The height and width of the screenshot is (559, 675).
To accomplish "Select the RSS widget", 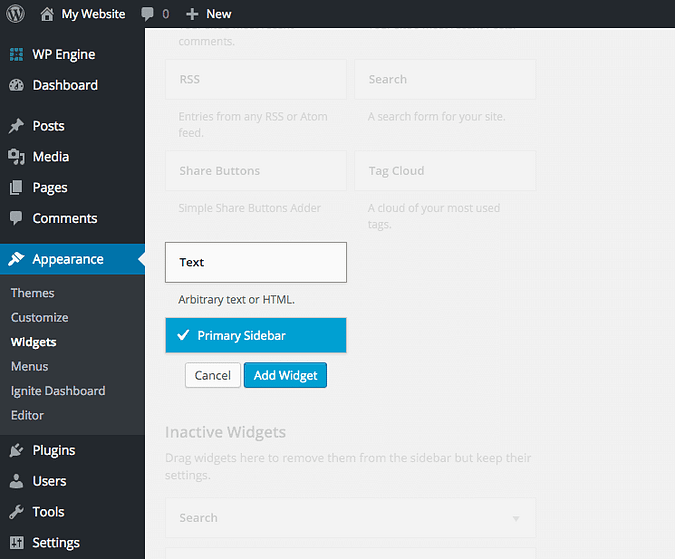I will [x=256, y=80].
